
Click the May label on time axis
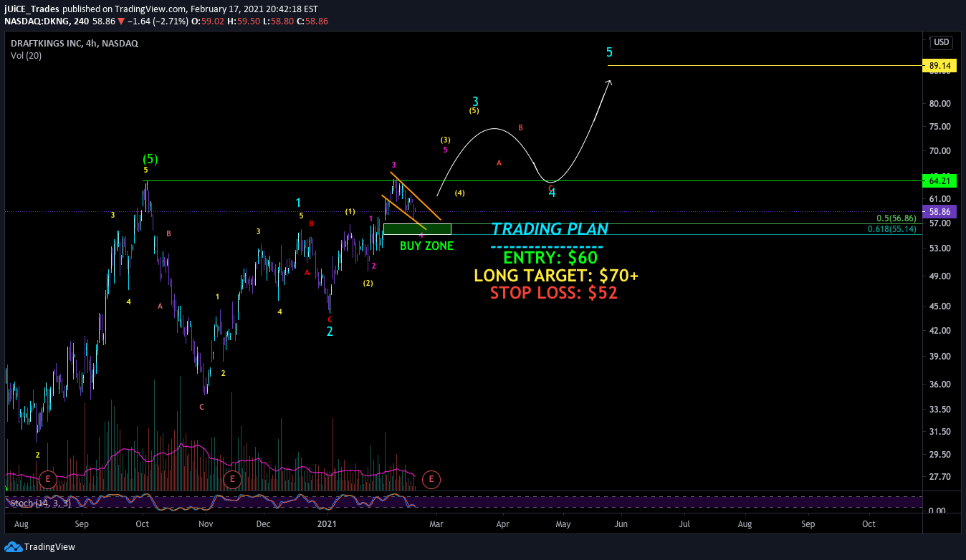tap(563, 524)
